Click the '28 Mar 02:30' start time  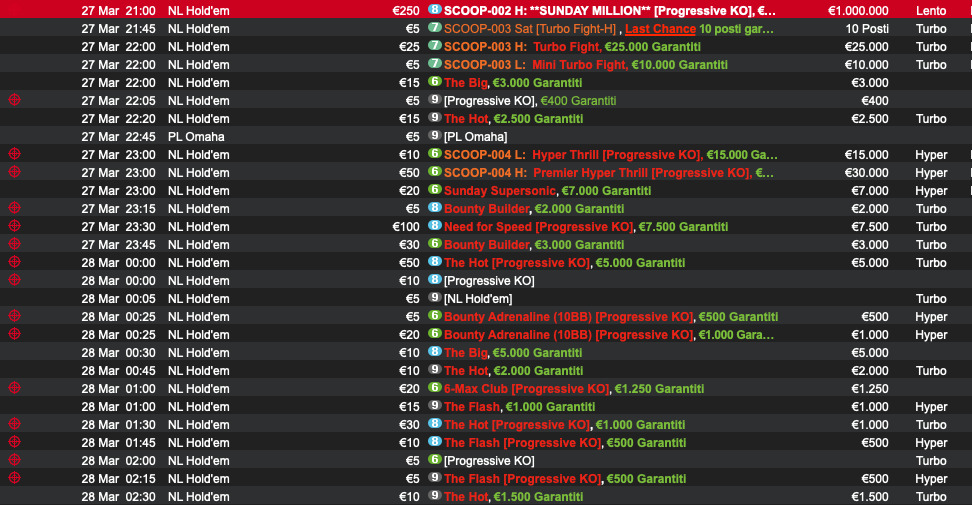(x=118, y=497)
